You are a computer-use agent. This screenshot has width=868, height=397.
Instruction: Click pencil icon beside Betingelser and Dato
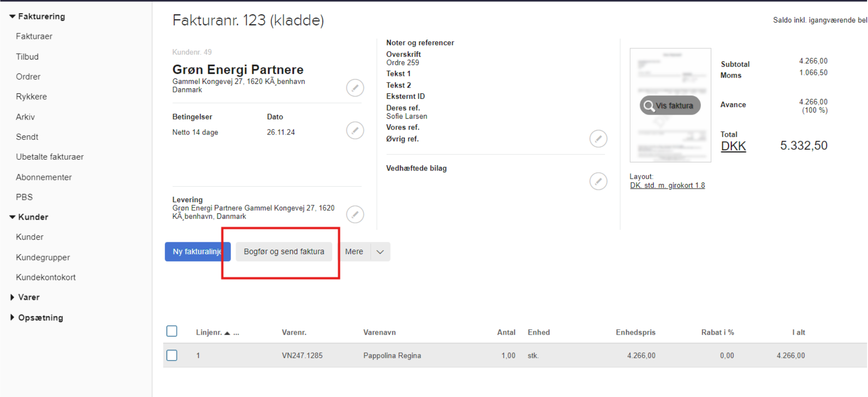click(x=355, y=130)
